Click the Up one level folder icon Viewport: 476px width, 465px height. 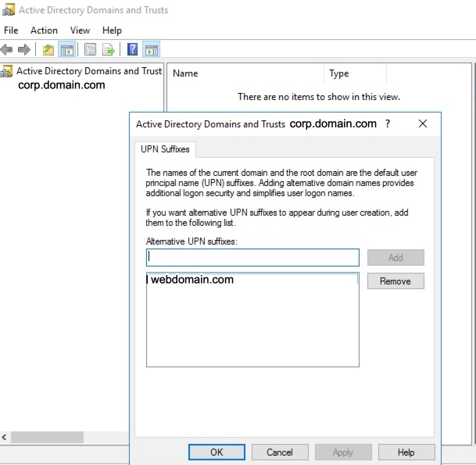click(48, 49)
